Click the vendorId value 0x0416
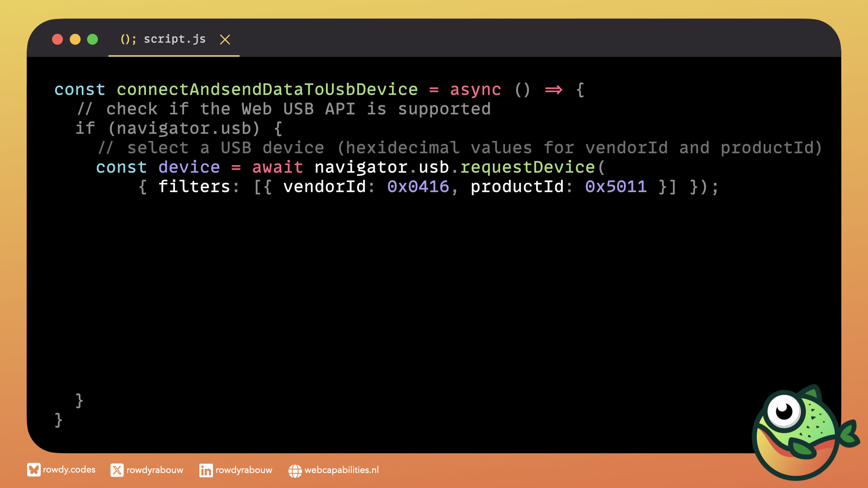The height and width of the screenshot is (488, 868). pyautogui.click(x=418, y=187)
